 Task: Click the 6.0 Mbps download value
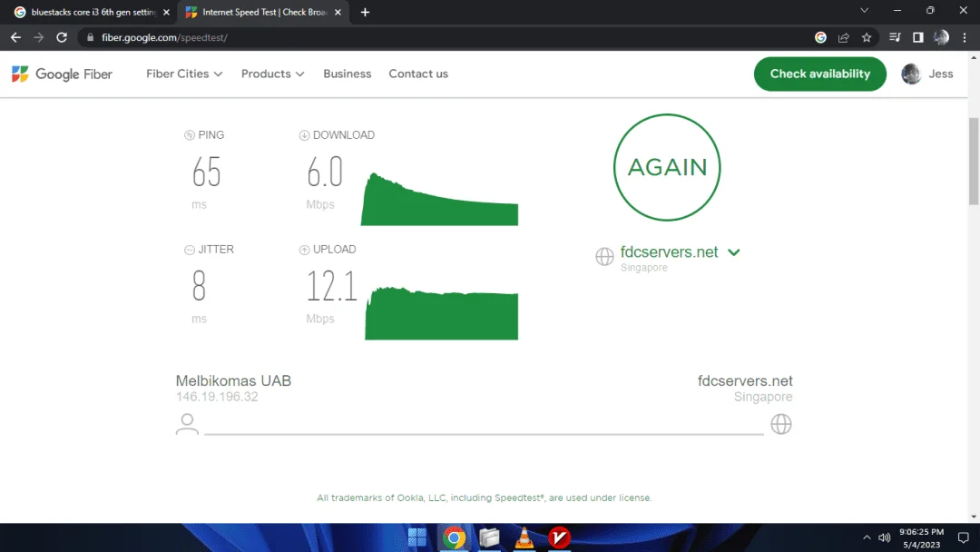[324, 172]
